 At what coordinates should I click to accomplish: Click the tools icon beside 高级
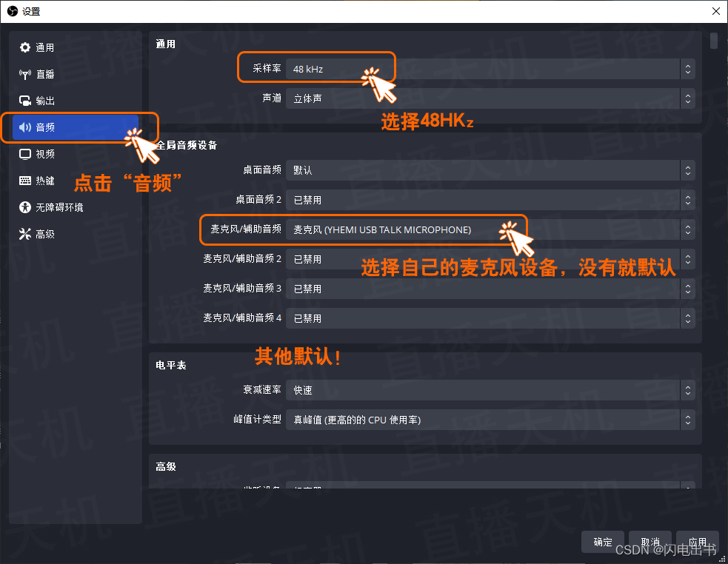[24, 234]
